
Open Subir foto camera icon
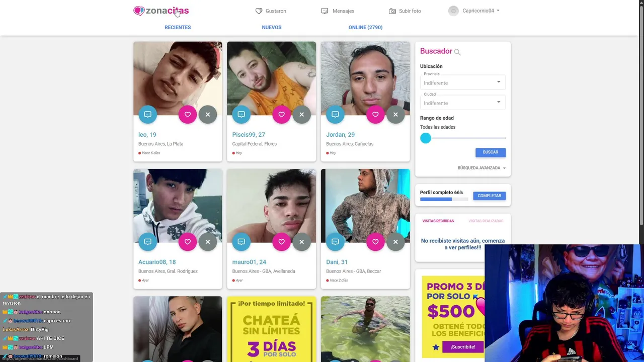coord(392,11)
